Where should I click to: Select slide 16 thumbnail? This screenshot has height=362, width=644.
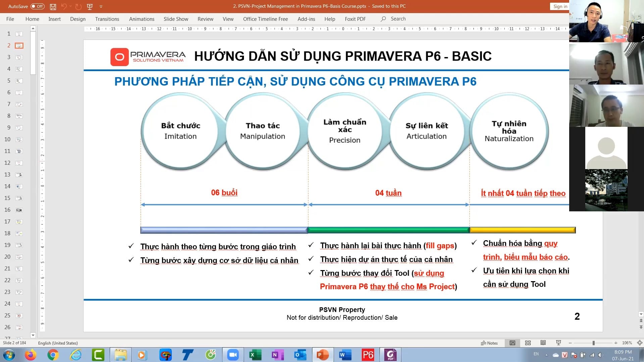coord(19,210)
